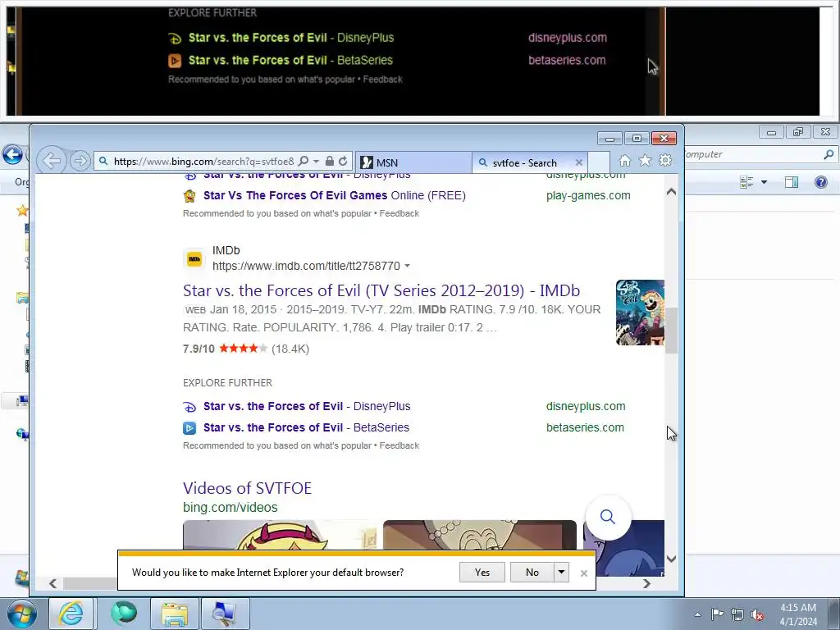View the security lock report icon
840x630 pixels.
(x=330, y=161)
